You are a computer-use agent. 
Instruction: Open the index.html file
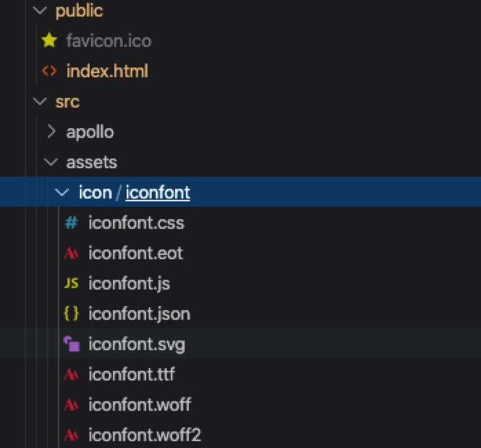[107, 71]
